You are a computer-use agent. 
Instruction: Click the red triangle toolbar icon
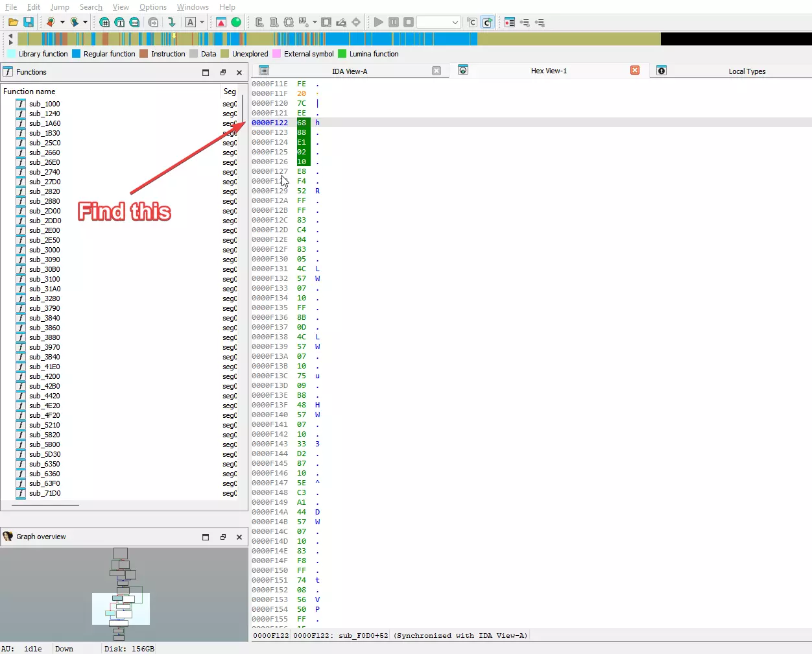(221, 22)
